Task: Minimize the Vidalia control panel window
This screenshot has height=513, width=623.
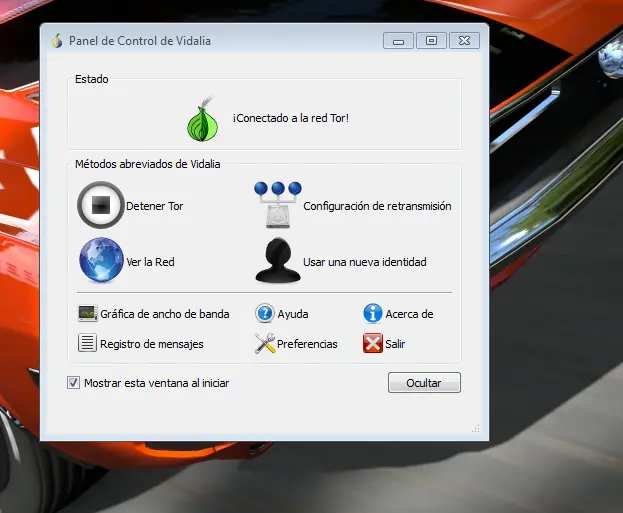Action: coord(399,41)
